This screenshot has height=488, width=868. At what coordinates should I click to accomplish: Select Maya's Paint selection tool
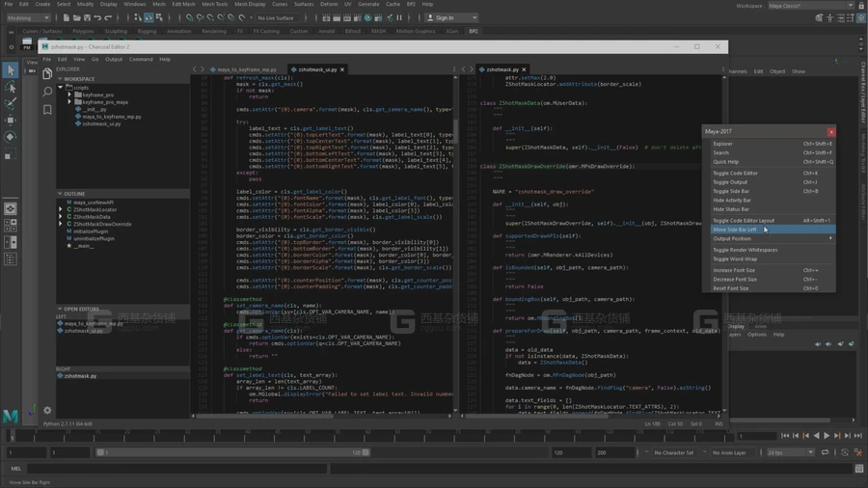pos(10,103)
